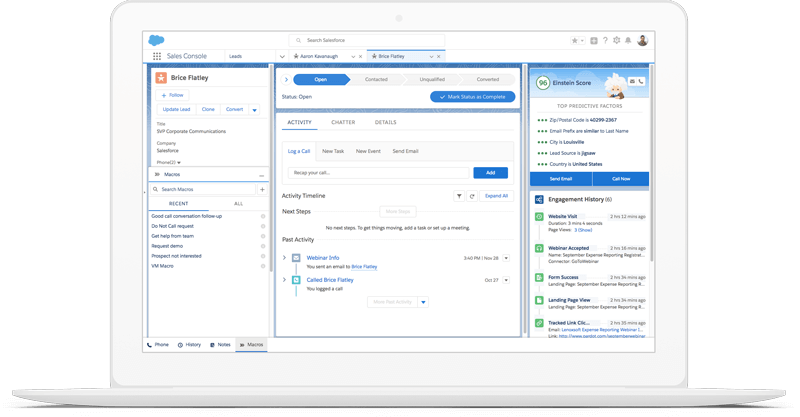Click the Recap your call input field
The image size is (800, 417).
377,173
